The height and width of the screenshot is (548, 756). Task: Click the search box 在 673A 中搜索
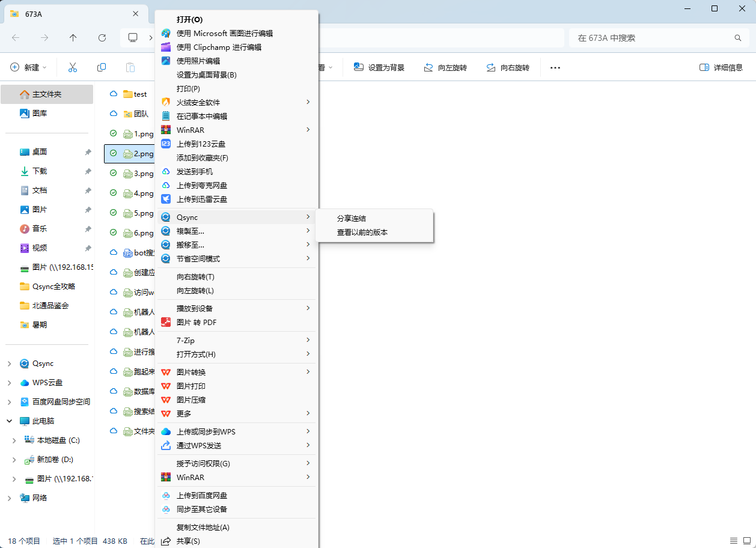[652, 38]
